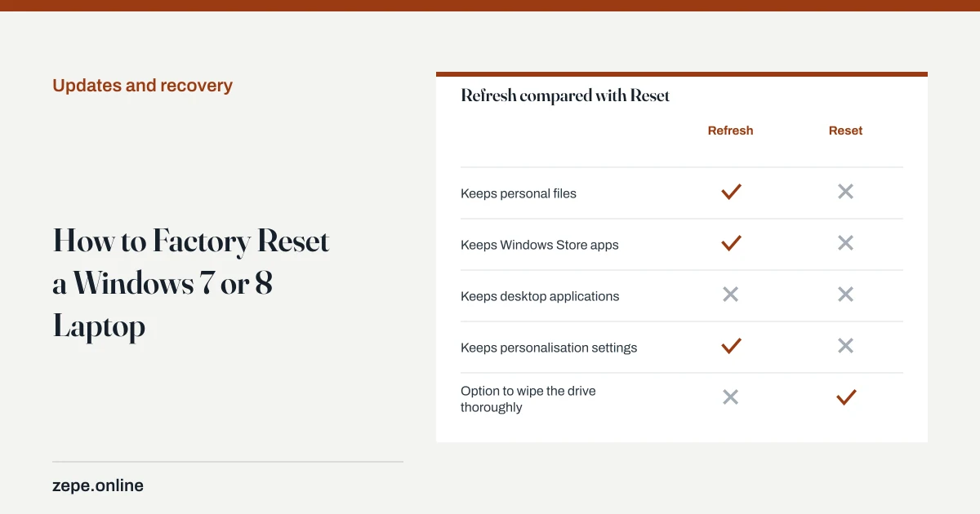Viewport: 980px width, 514px height.
Task: Click the How to Factory Reset headline
Action: [x=191, y=284]
